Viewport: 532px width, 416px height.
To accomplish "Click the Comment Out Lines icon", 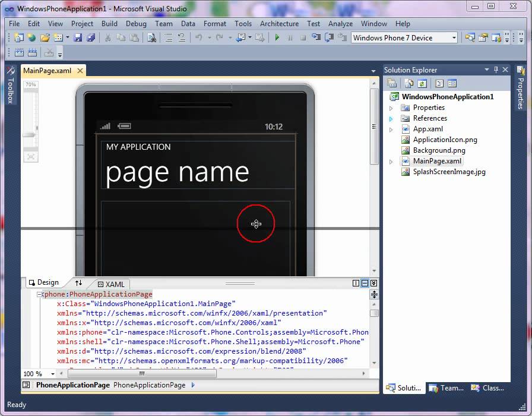I will pos(168,37).
